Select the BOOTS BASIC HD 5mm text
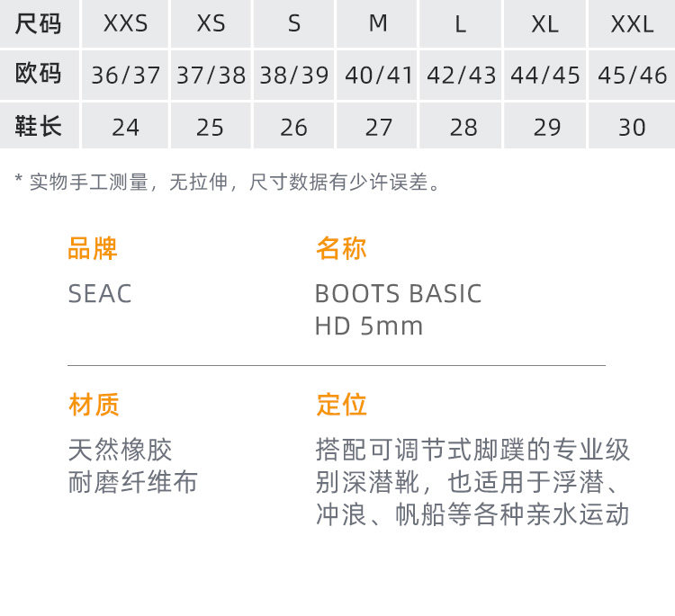675x616 pixels. coord(398,309)
